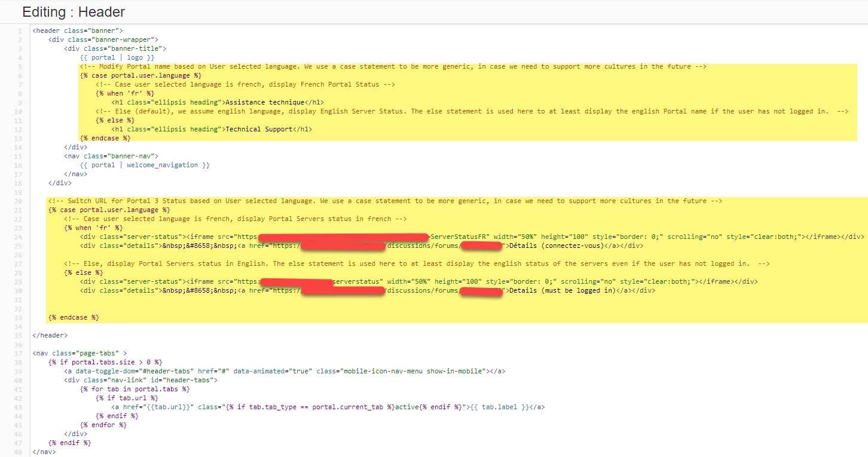
Task: Click the ServerStatusFR iframe code line
Action: coord(472,237)
